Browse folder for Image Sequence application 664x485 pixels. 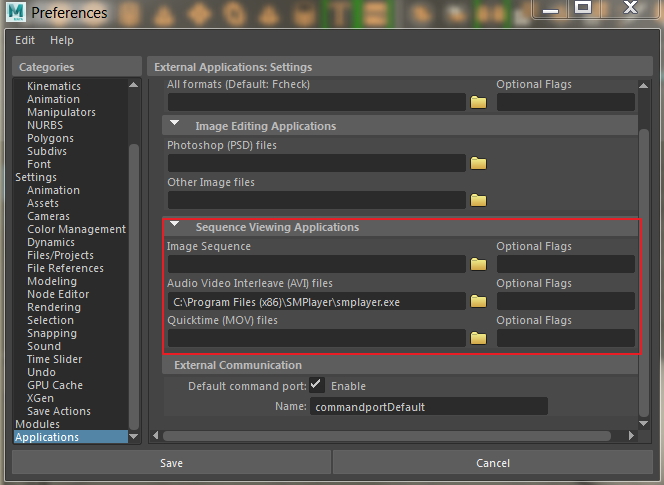pos(479,264)
